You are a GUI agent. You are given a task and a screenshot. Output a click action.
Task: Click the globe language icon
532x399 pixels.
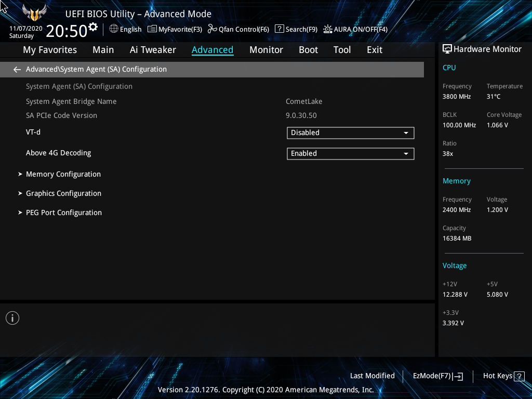click(114, 29)
